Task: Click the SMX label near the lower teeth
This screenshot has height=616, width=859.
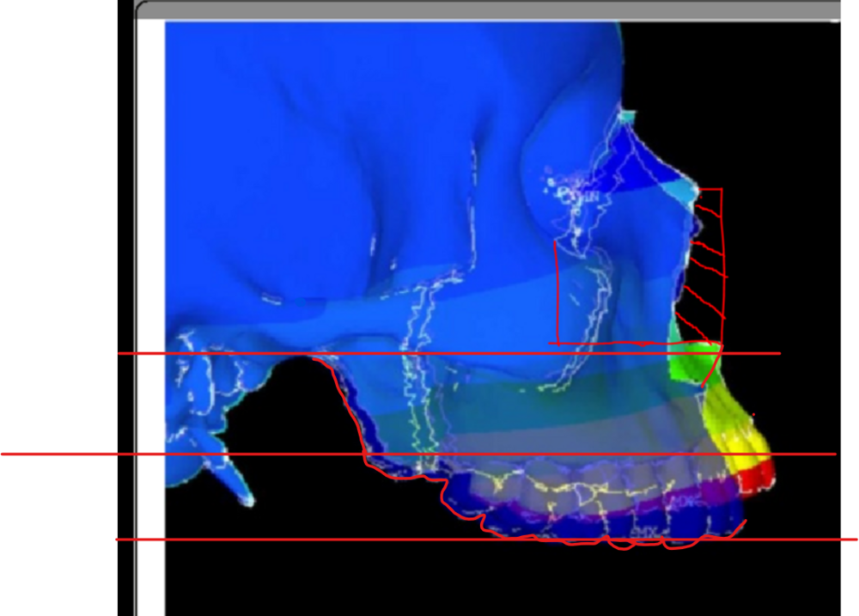Action: (643, 532)
